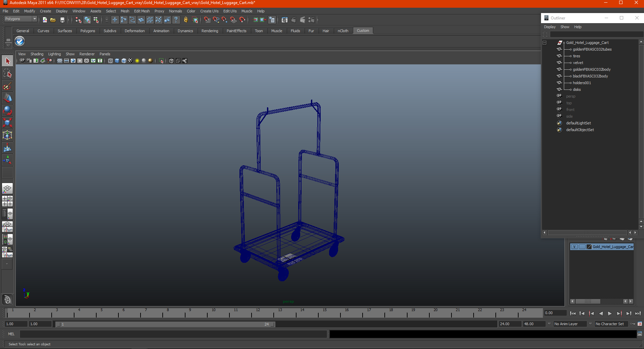Click the current frame 0.00 field

(x=555, y=313)
